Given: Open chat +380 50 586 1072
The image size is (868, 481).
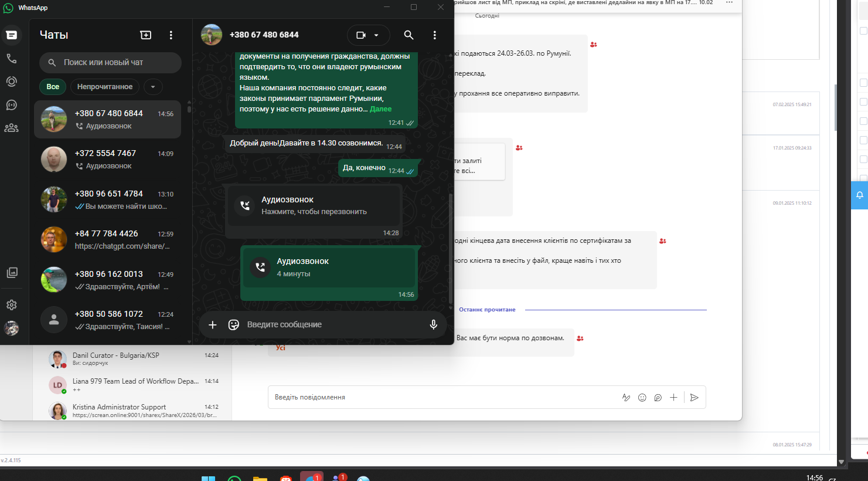Looking at the screenshot, I should [x=108, y=320].
